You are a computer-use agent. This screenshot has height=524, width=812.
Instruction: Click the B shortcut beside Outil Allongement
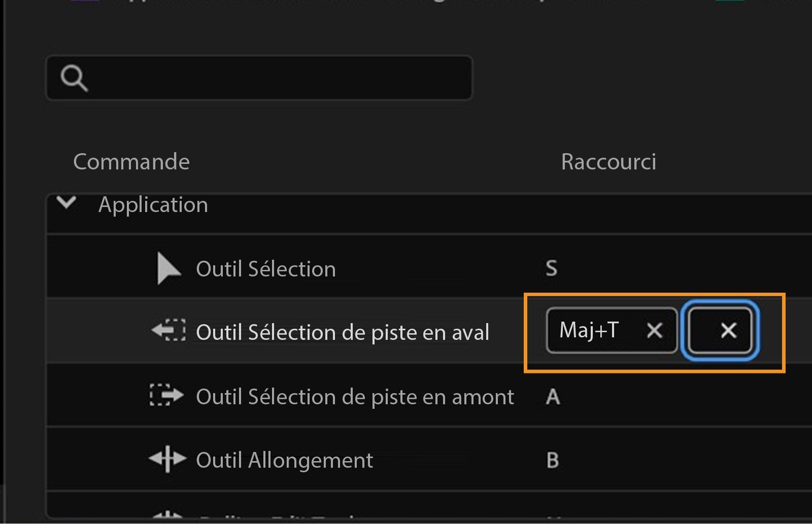[x=554, y=461]
